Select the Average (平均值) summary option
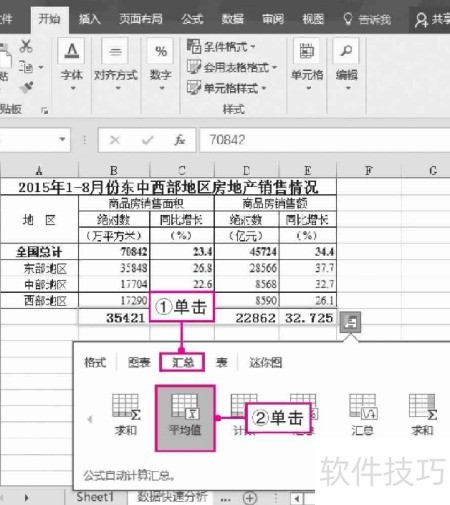 (185, 418)
